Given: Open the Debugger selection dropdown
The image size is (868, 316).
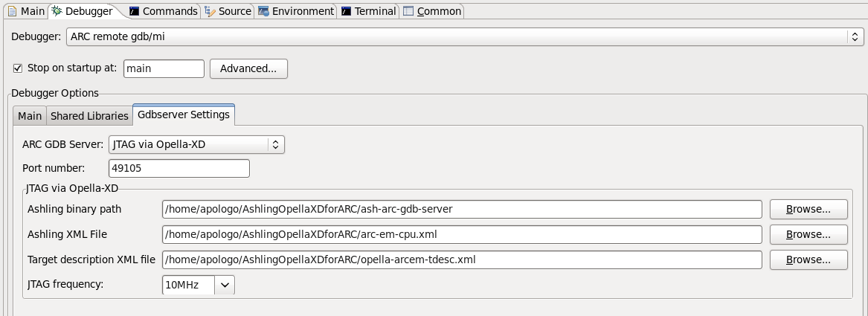Looking at the screenshot, I should [465, 37].
